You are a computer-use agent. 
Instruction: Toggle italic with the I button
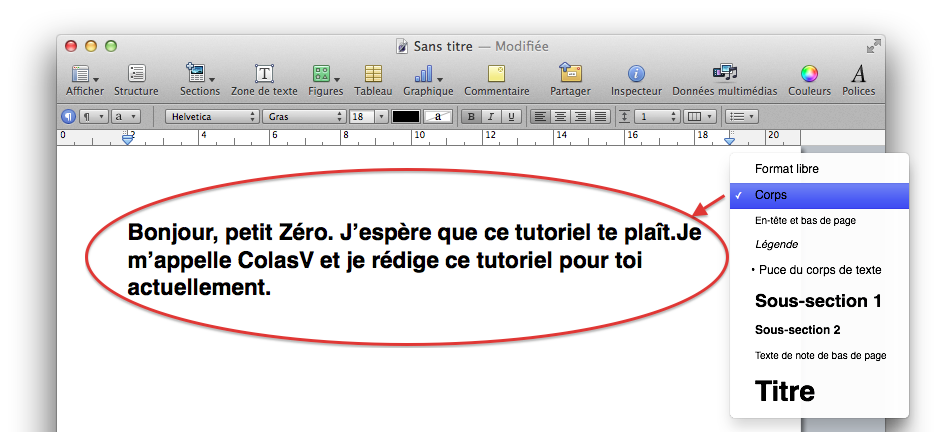tap(491, 117)
